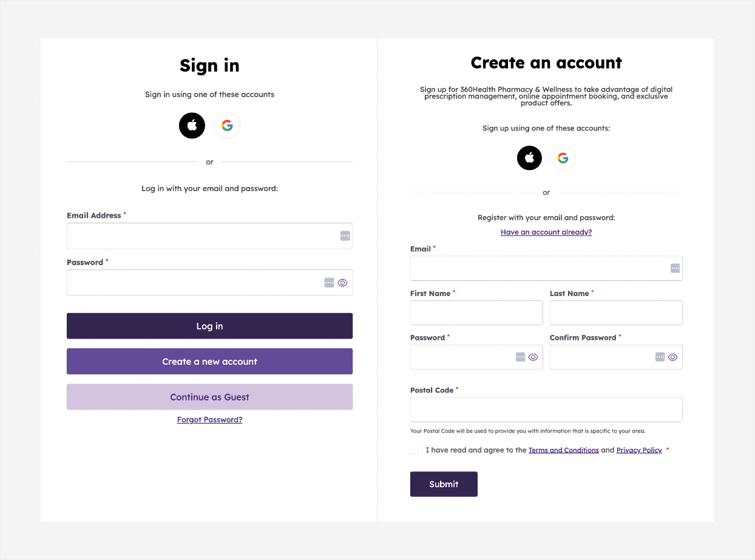
Task: Click the Log in button
Action: coord(209,326)
